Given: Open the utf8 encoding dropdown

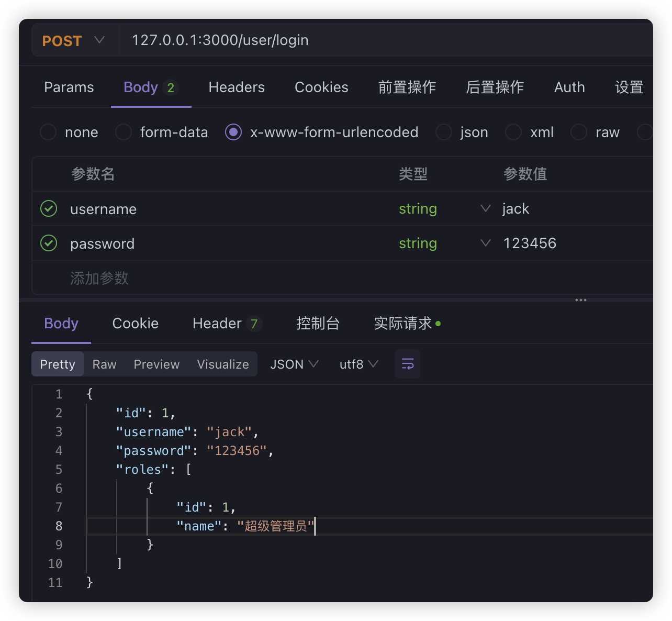Looking at the screenshot, I should tap(359, 364).
